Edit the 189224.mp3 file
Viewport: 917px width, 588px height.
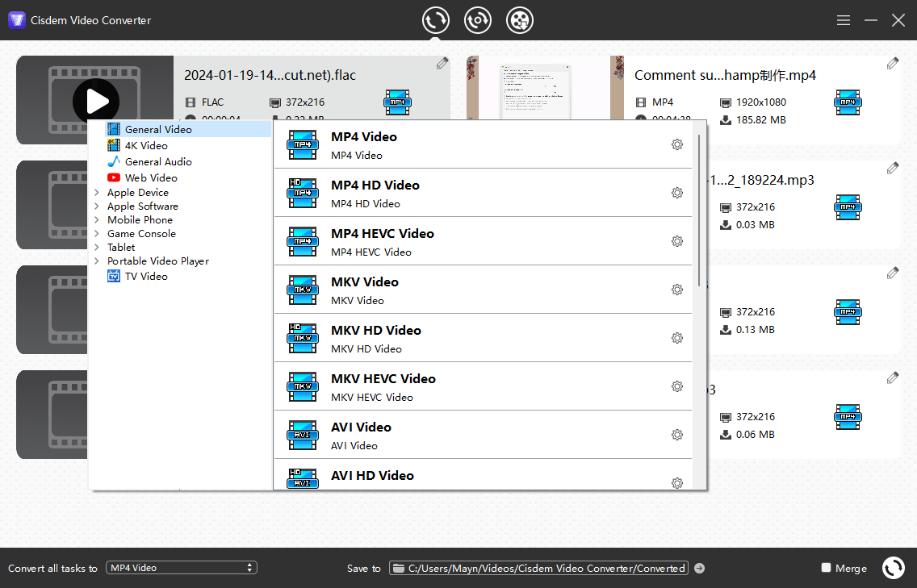point(893,169)
